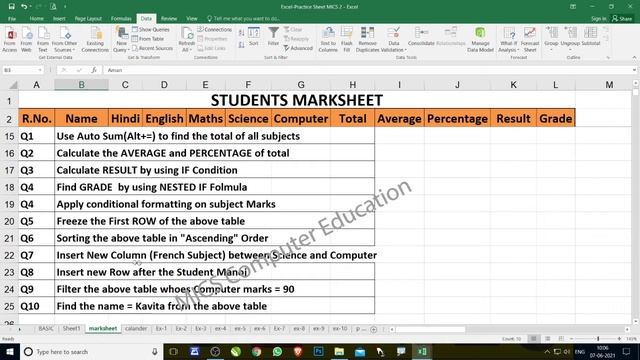Image resolution: width=640 pixels, height=360 pixels.
Task: Create a Forecast Sheet
Action: [530, 40]
